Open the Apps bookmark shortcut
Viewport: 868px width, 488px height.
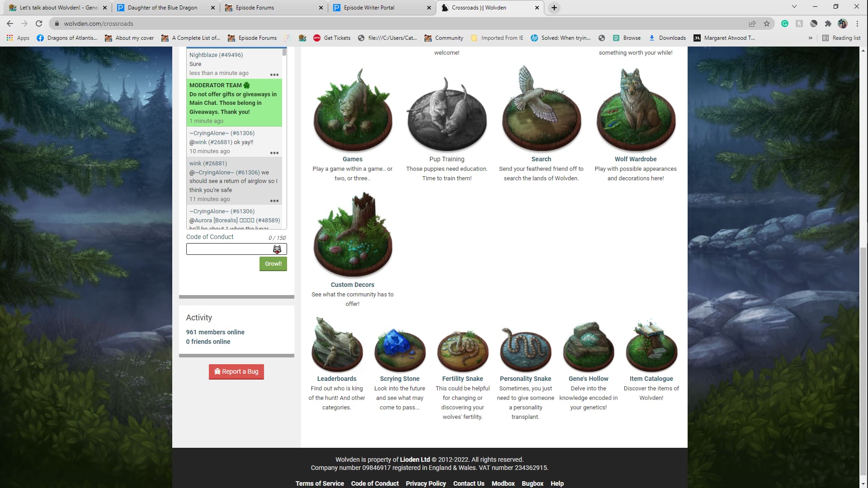point(18,38)
